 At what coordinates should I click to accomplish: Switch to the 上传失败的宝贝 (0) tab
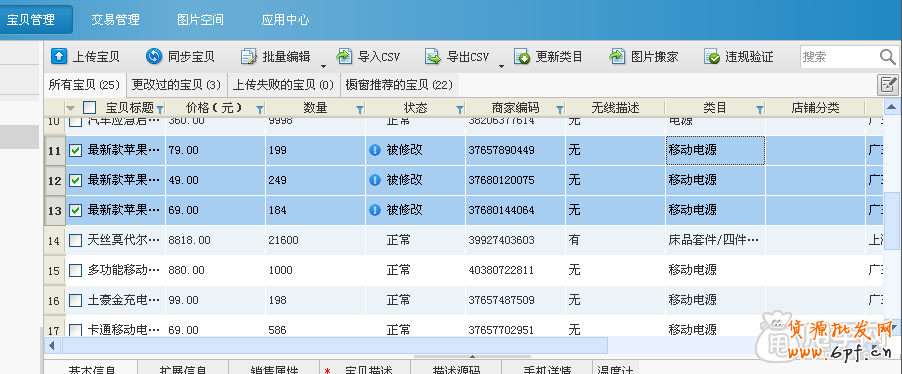[283, 85]
